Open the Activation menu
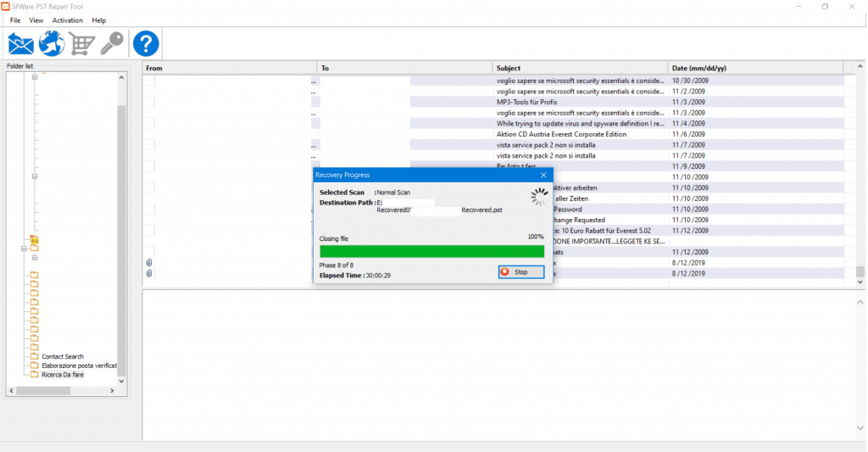 click(68, 20)
